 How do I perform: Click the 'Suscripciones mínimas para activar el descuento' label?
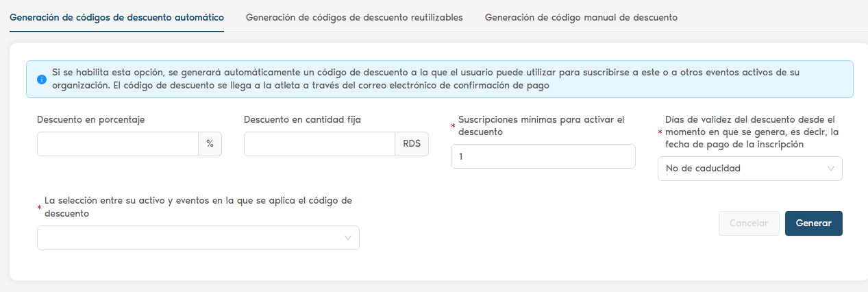[x=541, y=125]
